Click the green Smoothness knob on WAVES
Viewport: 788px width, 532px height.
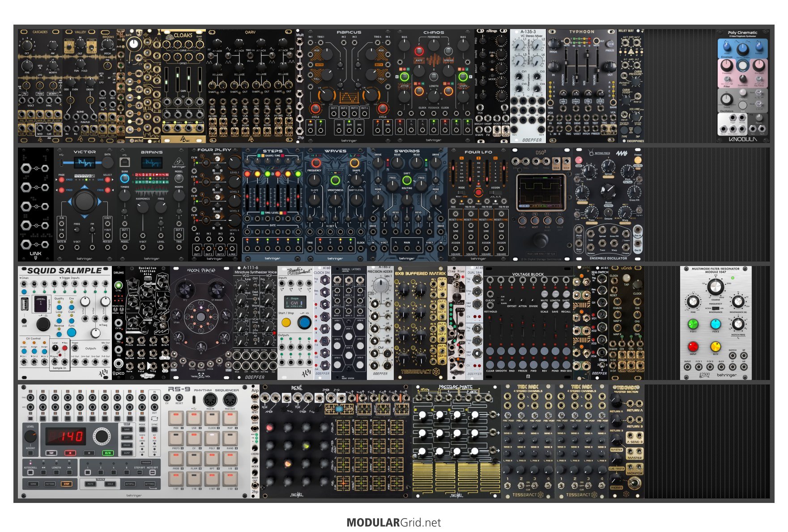coord(335,181)
